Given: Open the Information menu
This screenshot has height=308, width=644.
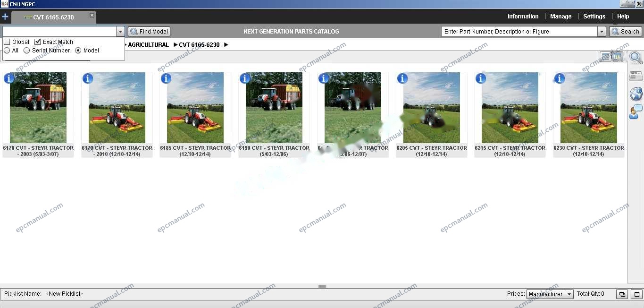Looking at the screenshot, I should tap(523, 17).
